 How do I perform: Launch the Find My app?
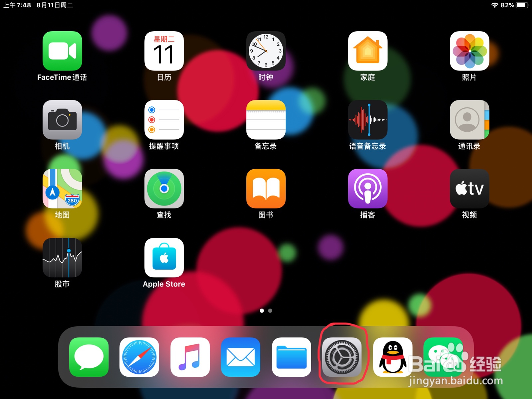coord(164,189)
